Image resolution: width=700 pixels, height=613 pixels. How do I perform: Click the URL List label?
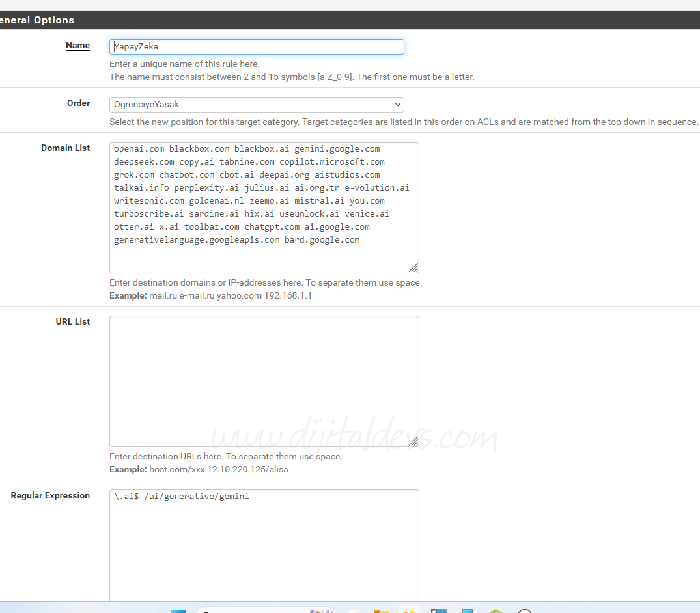point(73,321)
